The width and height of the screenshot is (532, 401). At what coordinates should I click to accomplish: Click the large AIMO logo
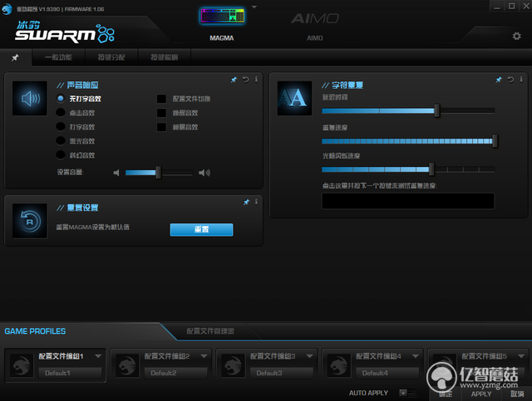314,18
